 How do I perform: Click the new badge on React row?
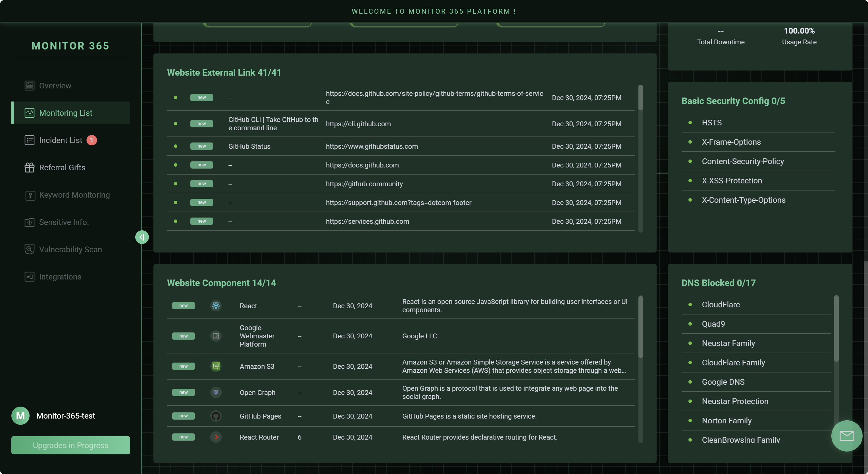point(183,306)
